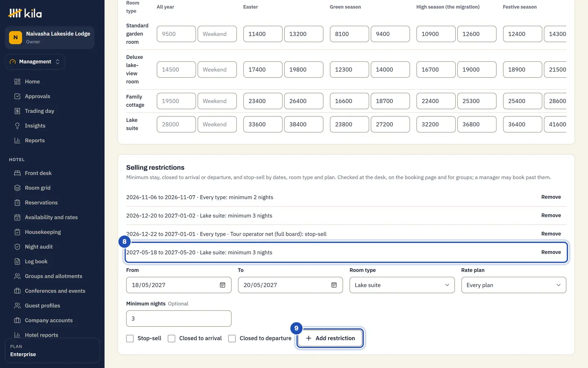Click the Room grid layers icon
Viewport: 588px width, 368px height.
pos(17,188)
